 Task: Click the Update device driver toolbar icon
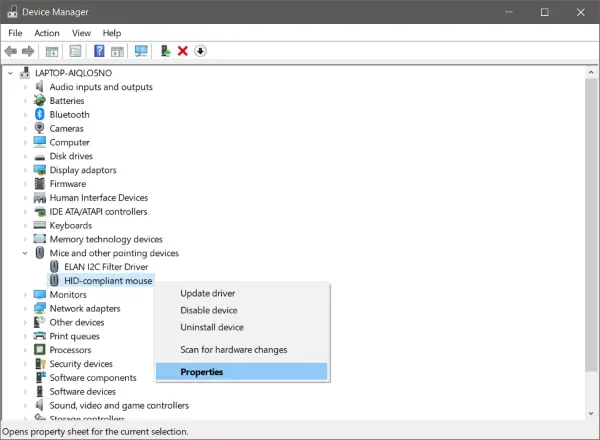point(165,51)
